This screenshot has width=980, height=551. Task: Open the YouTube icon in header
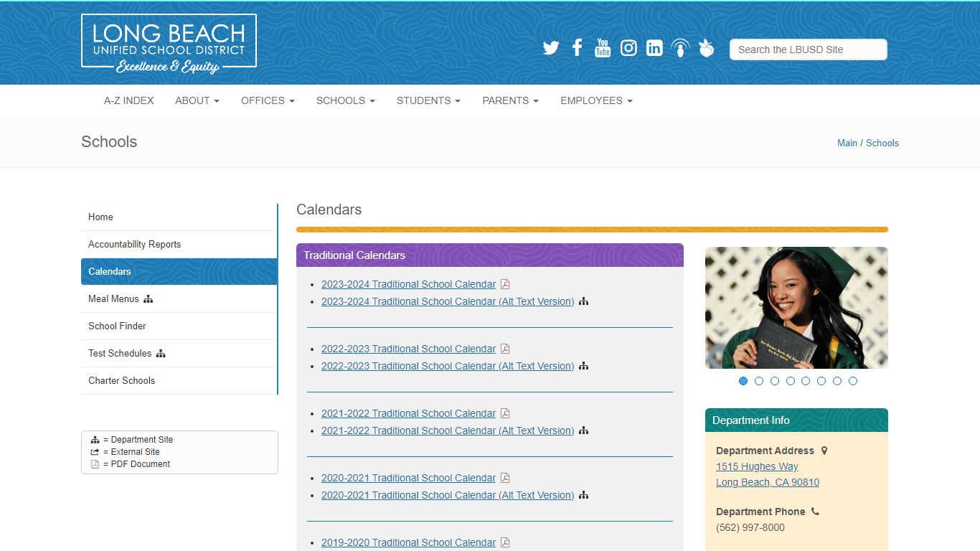[603, 48]
